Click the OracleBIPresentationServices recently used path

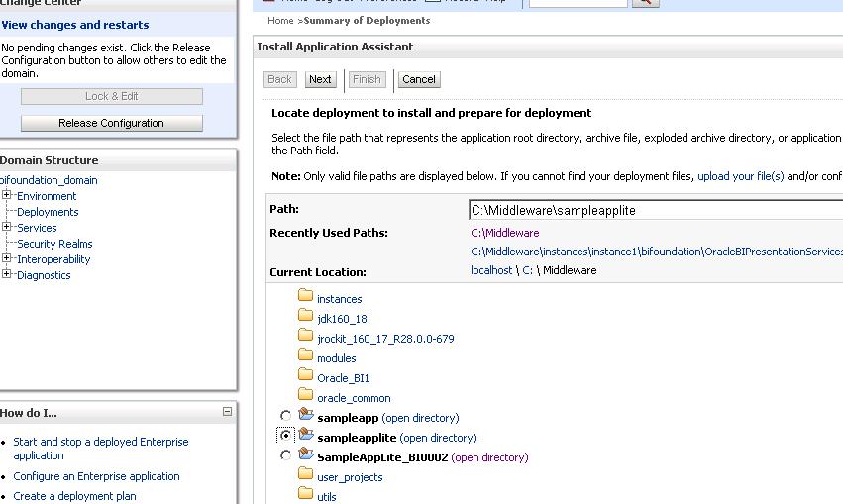click(657, 252)
